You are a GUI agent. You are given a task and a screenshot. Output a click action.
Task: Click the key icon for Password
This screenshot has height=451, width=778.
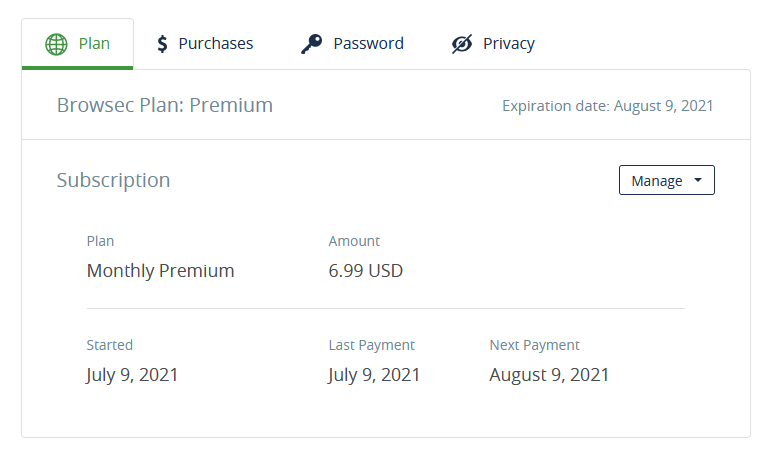point(312,44)
